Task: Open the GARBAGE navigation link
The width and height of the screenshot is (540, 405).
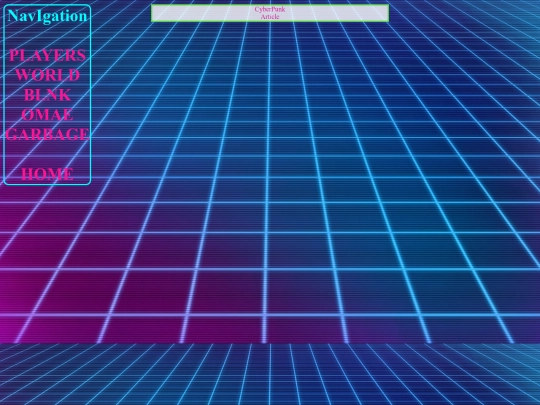Action: coord(47,134)
